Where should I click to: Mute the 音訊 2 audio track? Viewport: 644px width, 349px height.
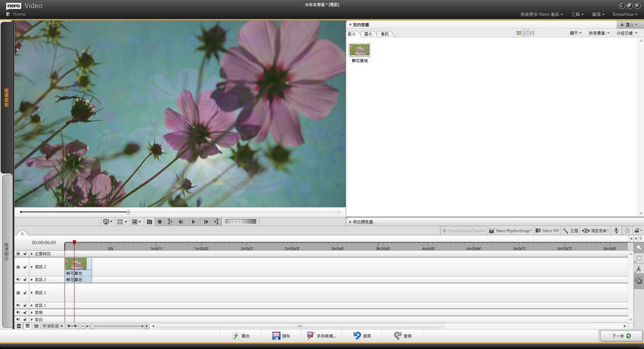(x=18, y=280)
